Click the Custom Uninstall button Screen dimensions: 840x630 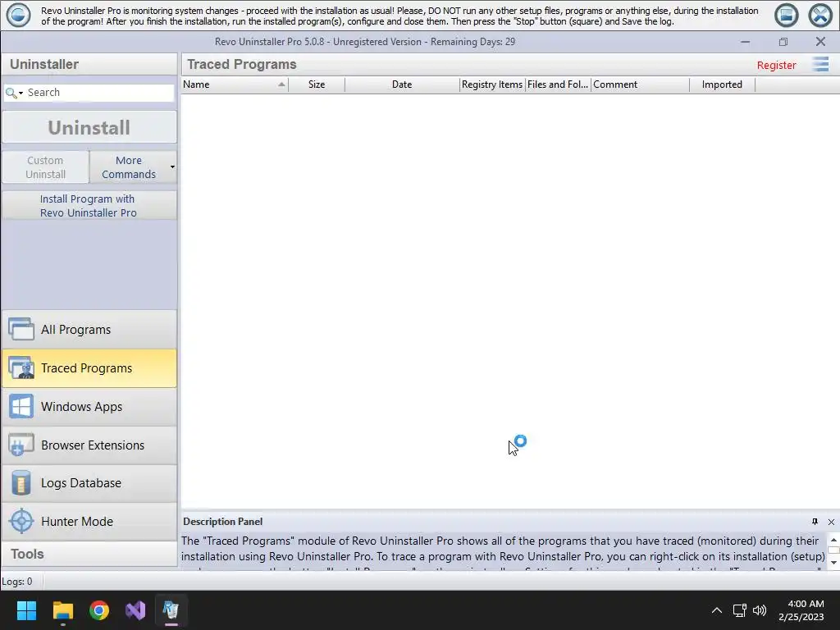(x=46, y=167)
